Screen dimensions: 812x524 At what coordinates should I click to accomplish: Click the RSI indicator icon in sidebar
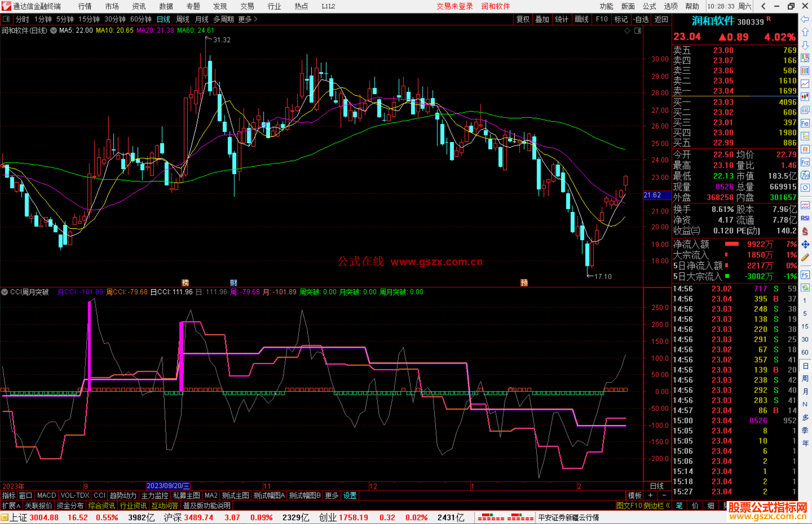tap(805, 218)
